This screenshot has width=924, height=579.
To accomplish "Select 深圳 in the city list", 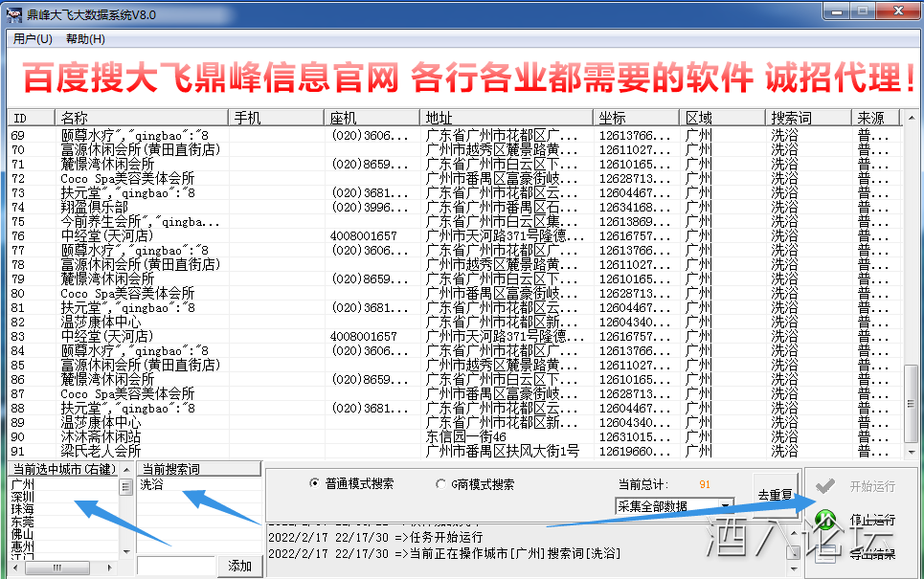I will tap(22, 497).
